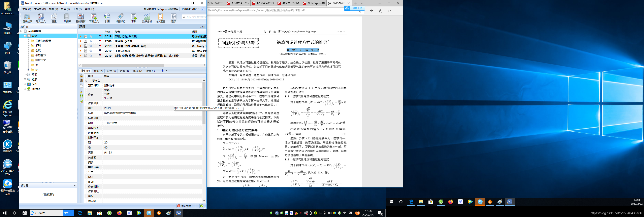This screenshot has height=217, width=644.
Task: Toggle unread dot on 王元宝 record
Action: (80, 51)
